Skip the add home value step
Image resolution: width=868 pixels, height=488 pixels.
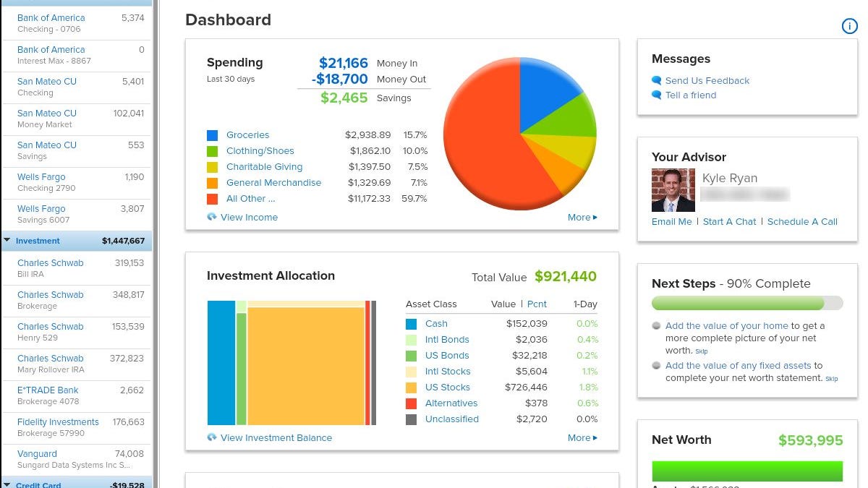[701, 351]
